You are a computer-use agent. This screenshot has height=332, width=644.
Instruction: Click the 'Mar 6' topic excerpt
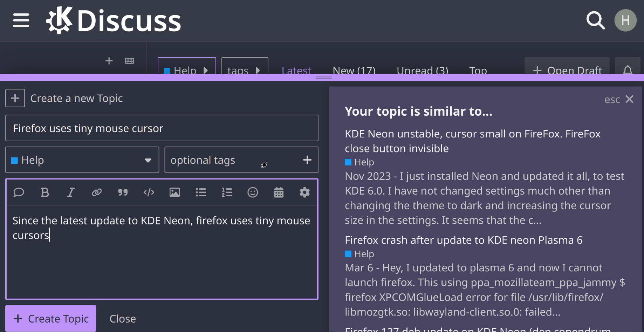pyautogui.click(x=485, y=290)
